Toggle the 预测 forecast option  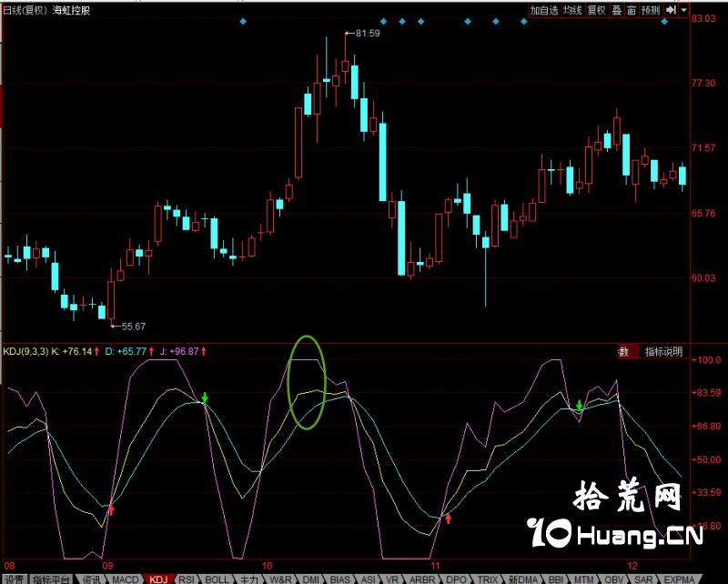pyautogui.click(x=650, y=10)
